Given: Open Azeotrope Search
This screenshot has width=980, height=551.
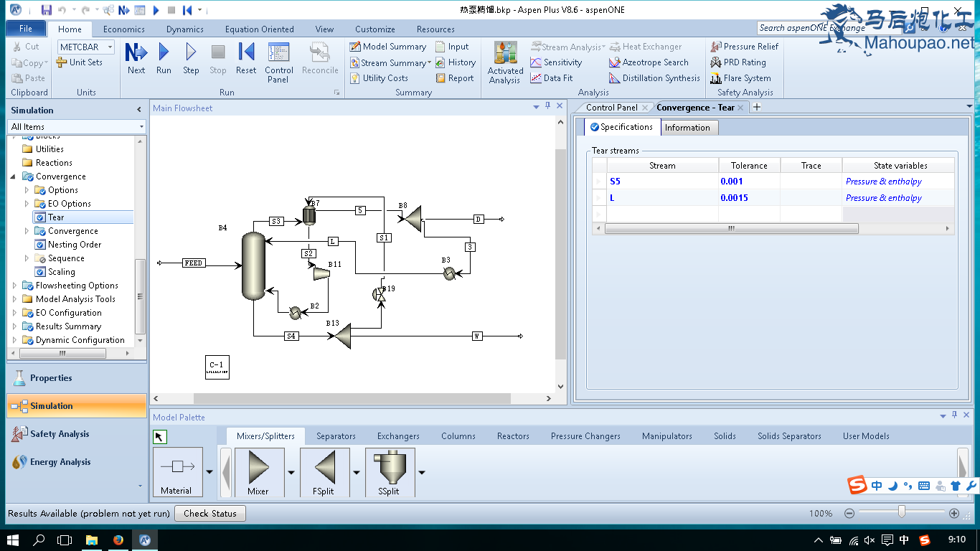Looking at the screenshot, I should click(x=649, y=62).
